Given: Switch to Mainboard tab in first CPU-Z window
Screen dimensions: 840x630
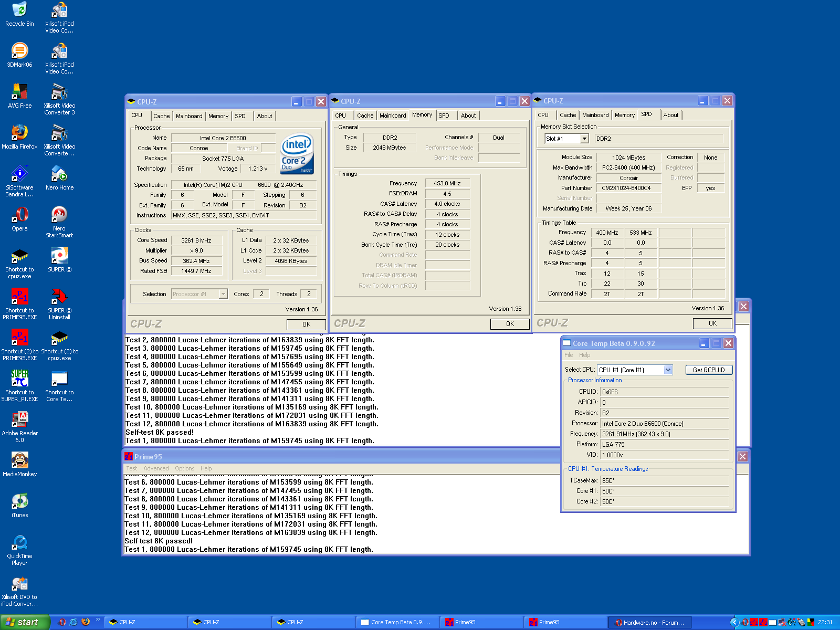Looking at the screenshot, I should (x=189, y=116).
